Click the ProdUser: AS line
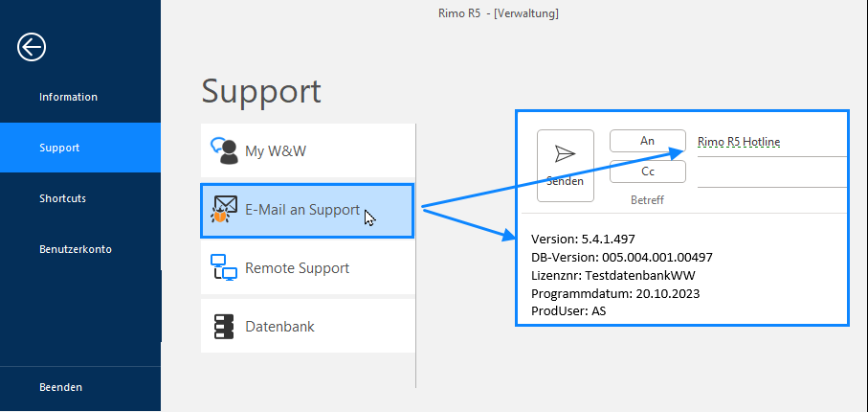This screenshot has height=412, width=868. (568, 311)
